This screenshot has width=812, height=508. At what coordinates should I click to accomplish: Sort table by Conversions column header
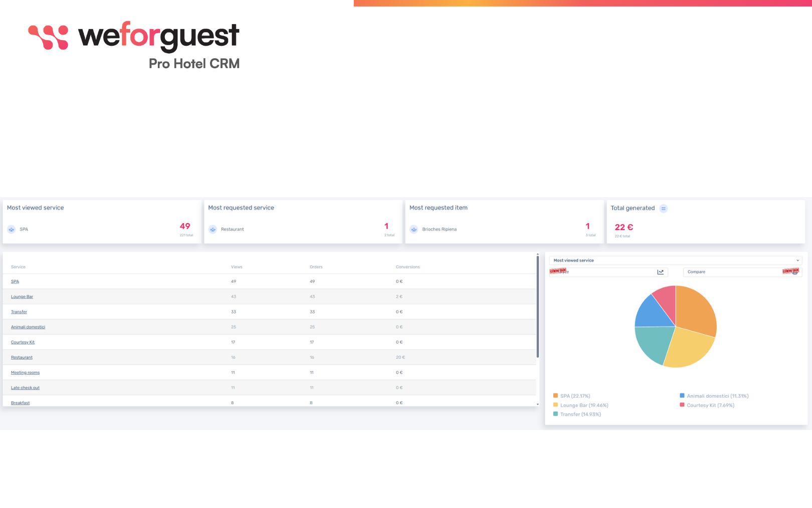click(x=408, y=267)
